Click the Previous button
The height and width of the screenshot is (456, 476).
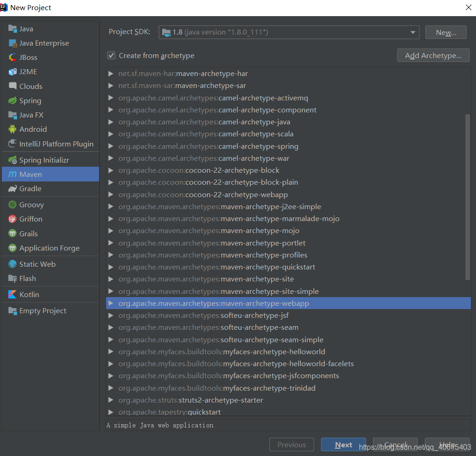[x=291, y=445]
